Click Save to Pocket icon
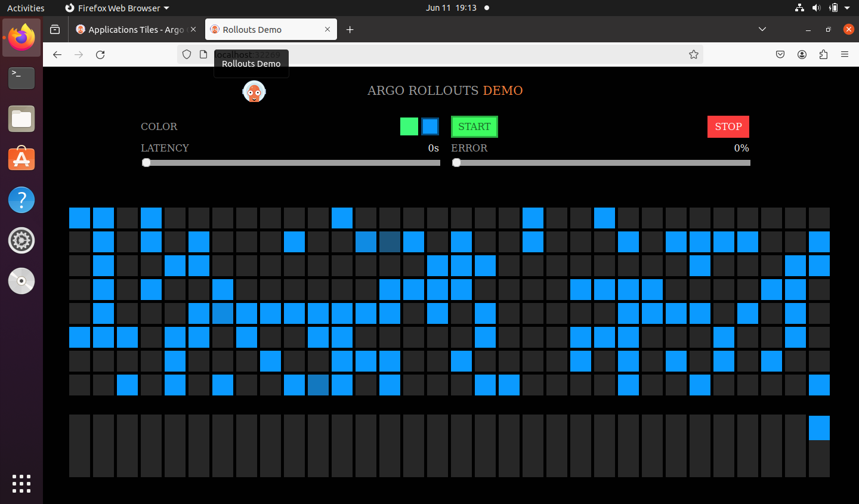This screenshot has height=504, width=859. pyautogui.click(x=780, y=55)
